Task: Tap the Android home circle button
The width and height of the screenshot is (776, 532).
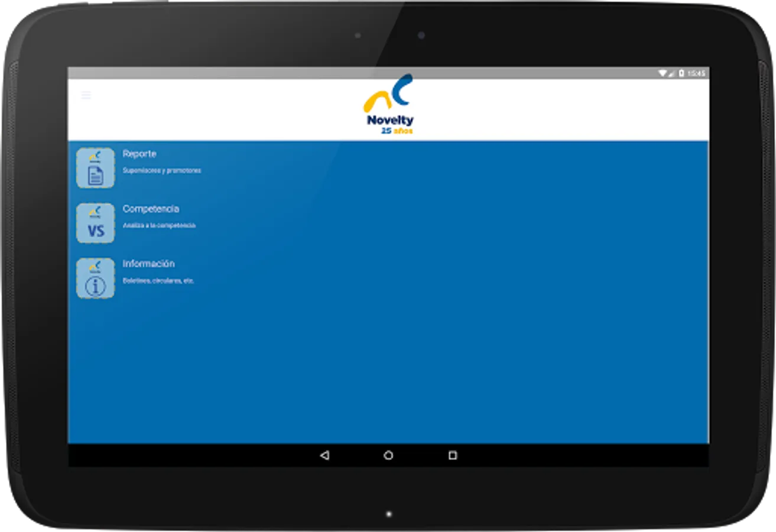Action: click(x=388, y=456)
